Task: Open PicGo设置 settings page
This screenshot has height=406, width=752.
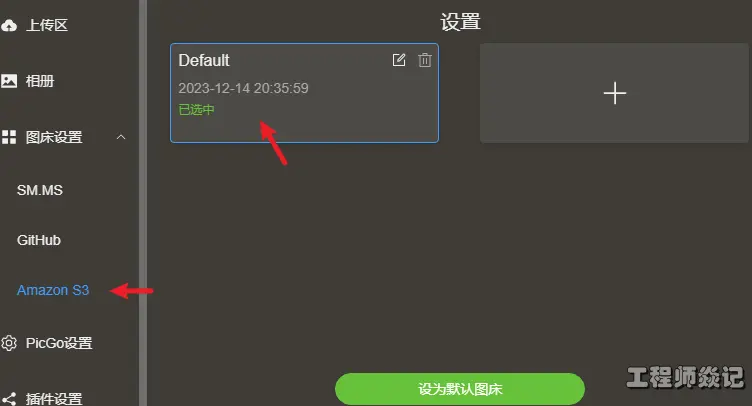Action: tap(59, 343)
